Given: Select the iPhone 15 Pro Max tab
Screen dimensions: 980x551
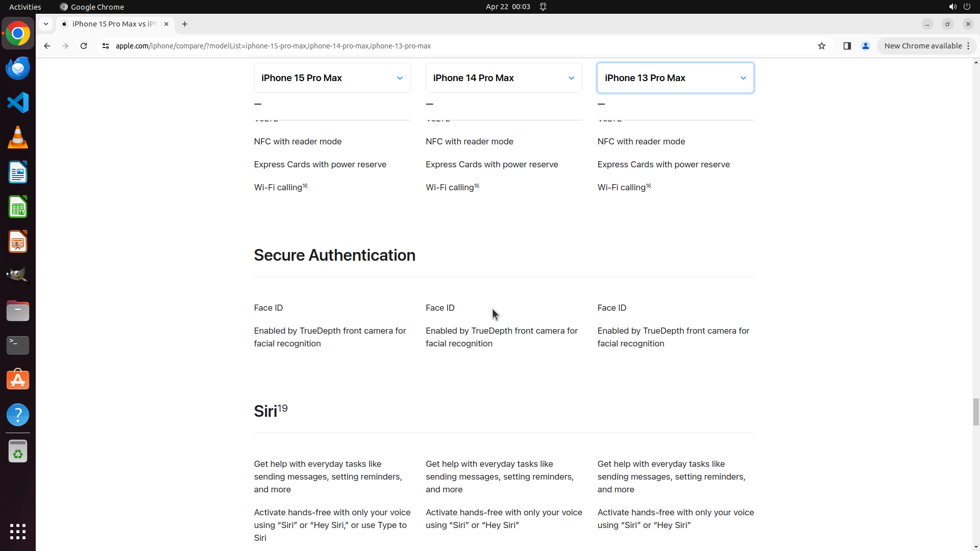Looking at the screenshot, I should 113,24.
